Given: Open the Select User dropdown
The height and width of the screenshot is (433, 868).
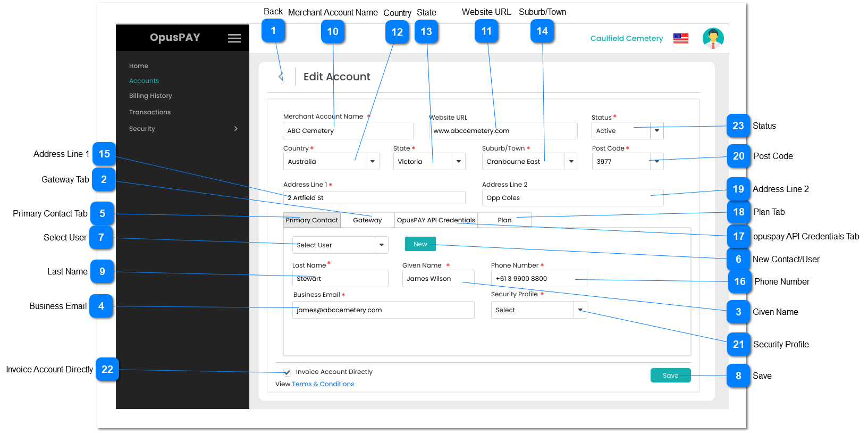Looking at the screenshot, I should tap(382, 245).
